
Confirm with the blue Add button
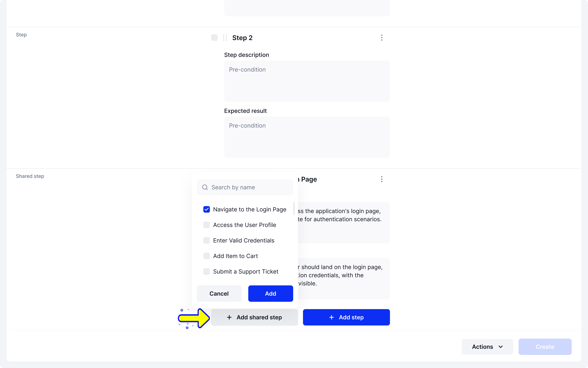tap(271, 294)
